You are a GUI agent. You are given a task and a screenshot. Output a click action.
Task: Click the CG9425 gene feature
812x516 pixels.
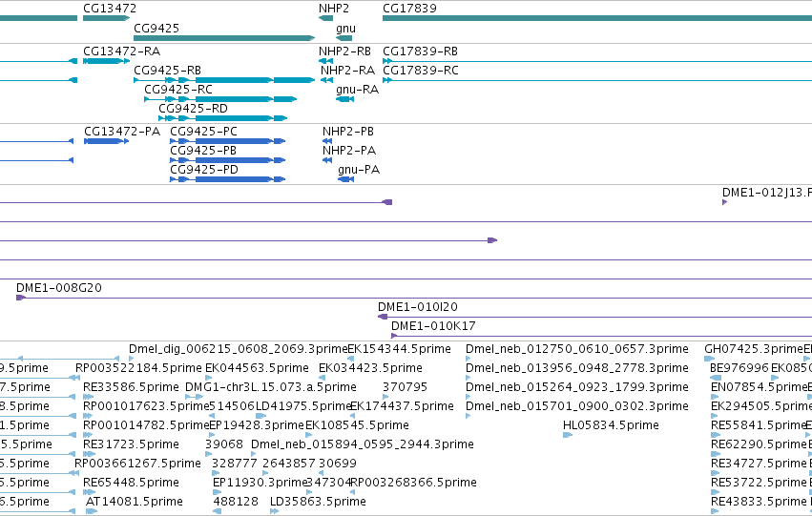click(224, 38)
